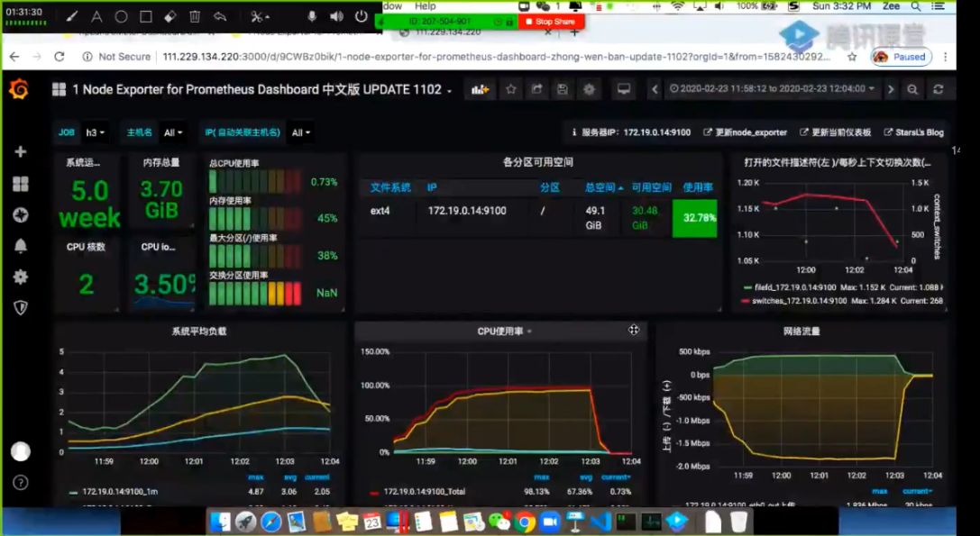Sort table by 总空间 column header

point(604,187)
